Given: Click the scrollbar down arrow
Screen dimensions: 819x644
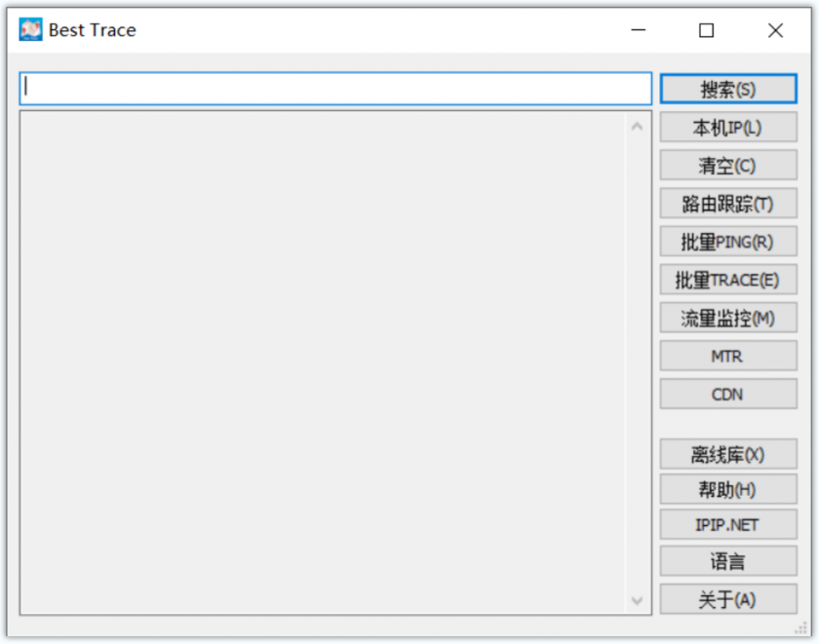Looking at the screenshot, I should [x=638, y=601].
